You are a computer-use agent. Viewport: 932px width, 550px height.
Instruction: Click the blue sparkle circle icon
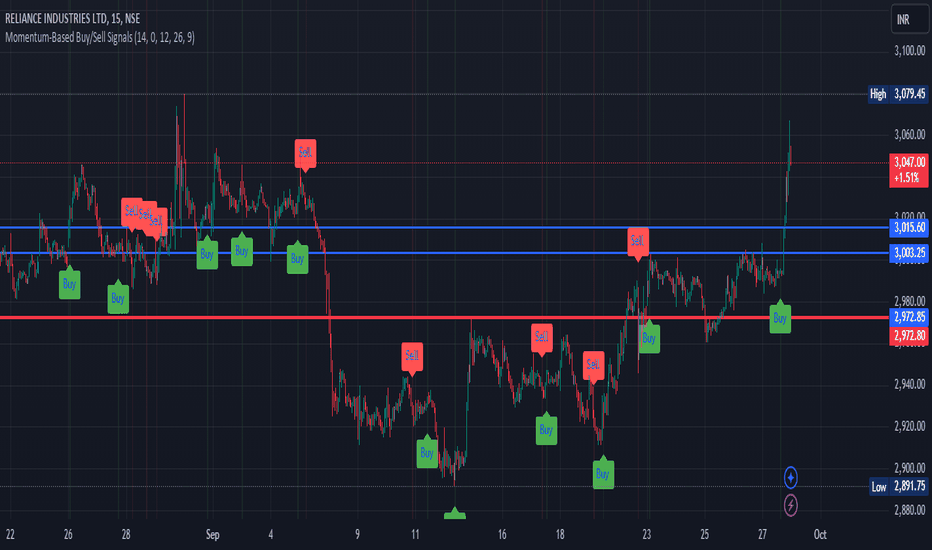pyautogui.click(x=791, y=477)
